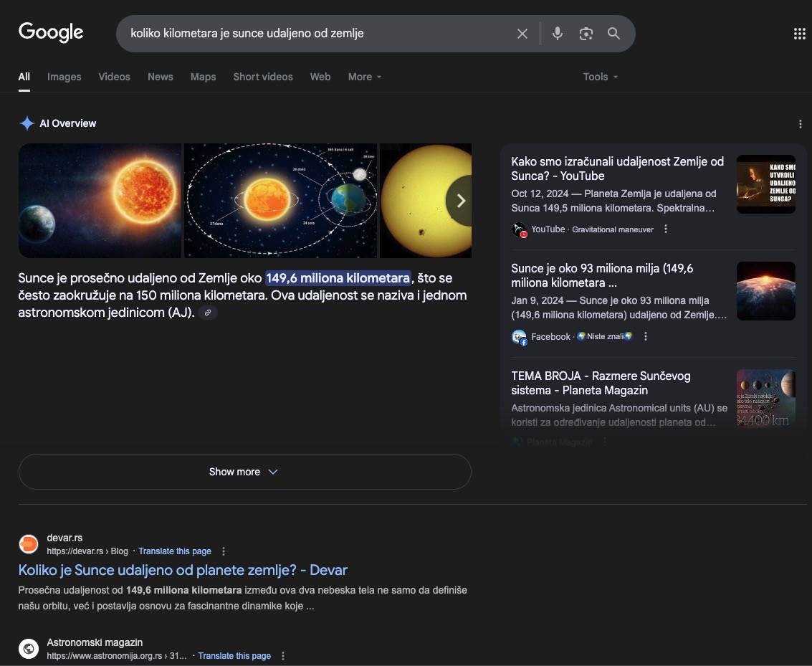Viewport: 812px width, 666px height.
Task: Open options for YouTube source card
Action: pyautogui.click(x=666, y=229)
